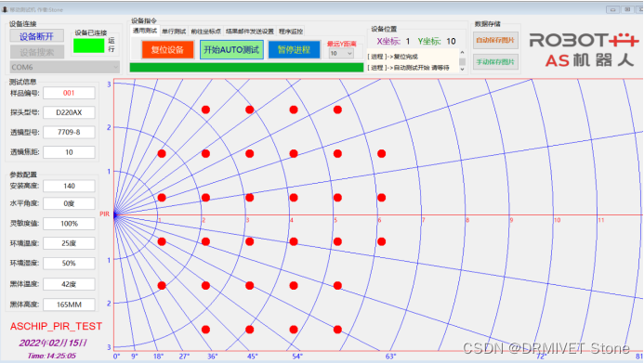The width and height of the screenshot is (644, 363).
Task: Click the date text 2022年02月15日
Action: pos(53,343)
